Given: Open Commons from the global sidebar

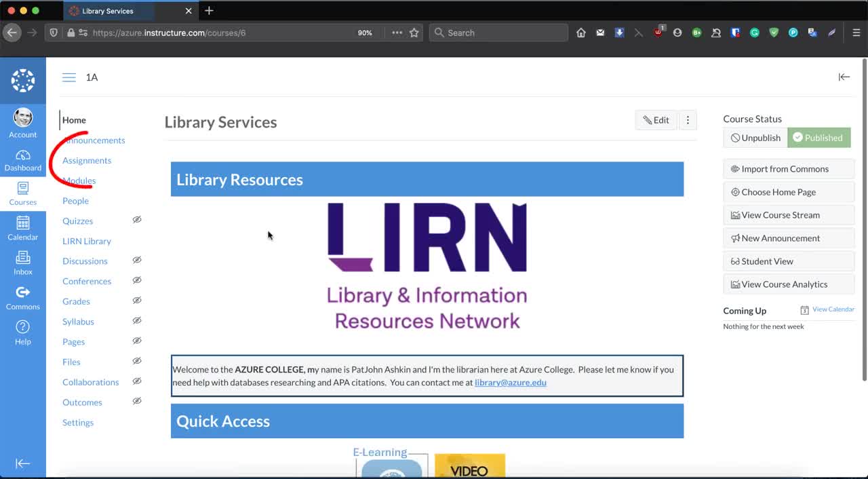Looking at the screenshot, I should pyautogui.click(x=23, y=298).
